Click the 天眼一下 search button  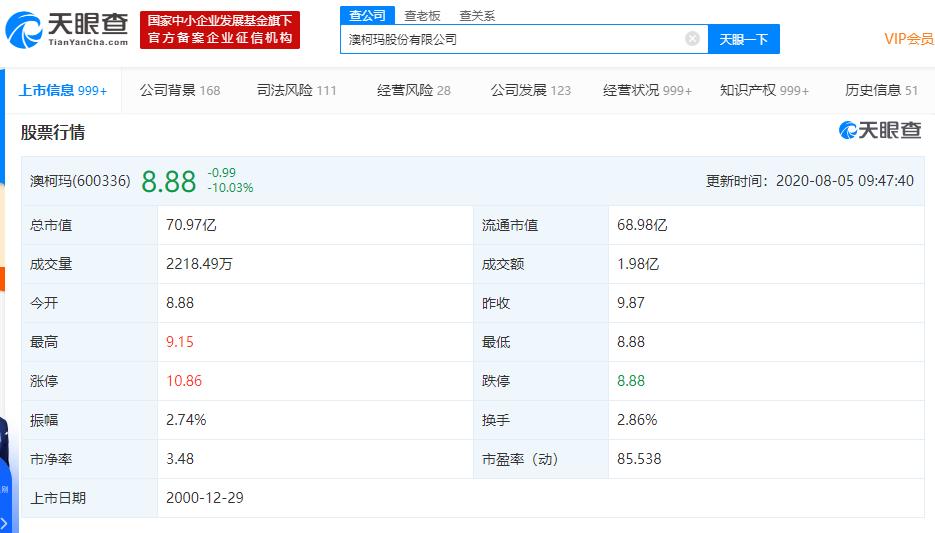coord(744,39)
